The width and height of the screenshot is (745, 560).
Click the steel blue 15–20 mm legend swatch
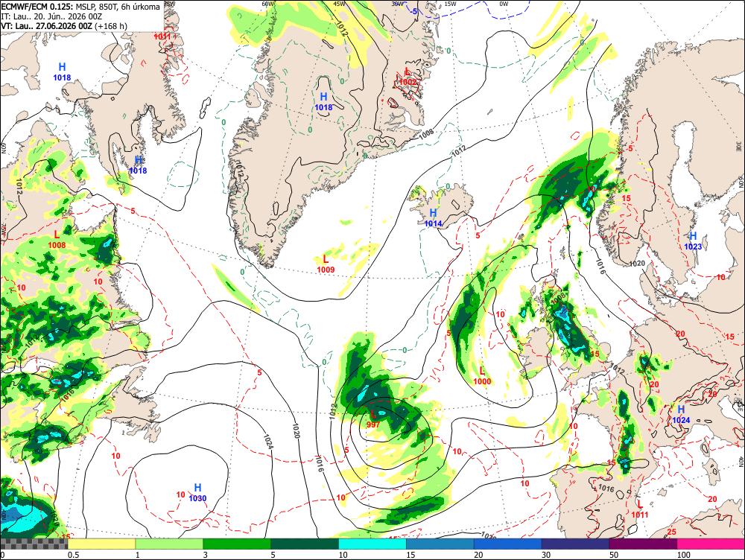(x=440, y=544)
